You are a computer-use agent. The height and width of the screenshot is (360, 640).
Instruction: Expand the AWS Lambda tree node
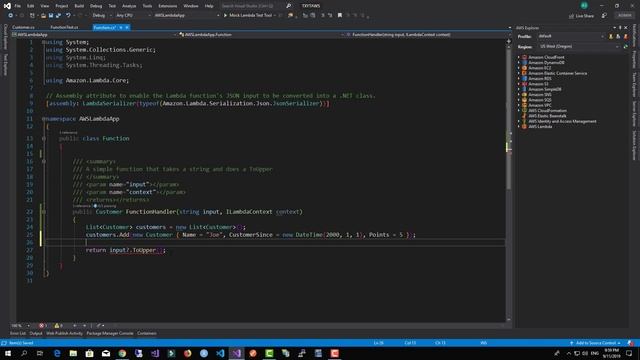pyautogui.click(x=519, y=127)
